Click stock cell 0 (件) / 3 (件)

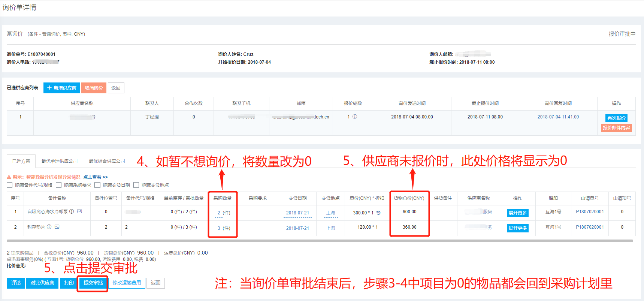184,227
